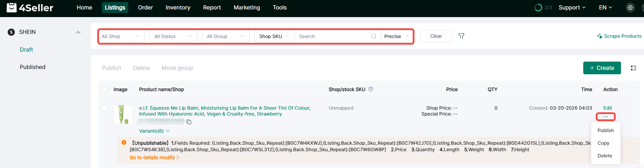644x168 pixels.
Task: Collapse the SHEIN sidebar section
Action: click(x=78, y=32)
